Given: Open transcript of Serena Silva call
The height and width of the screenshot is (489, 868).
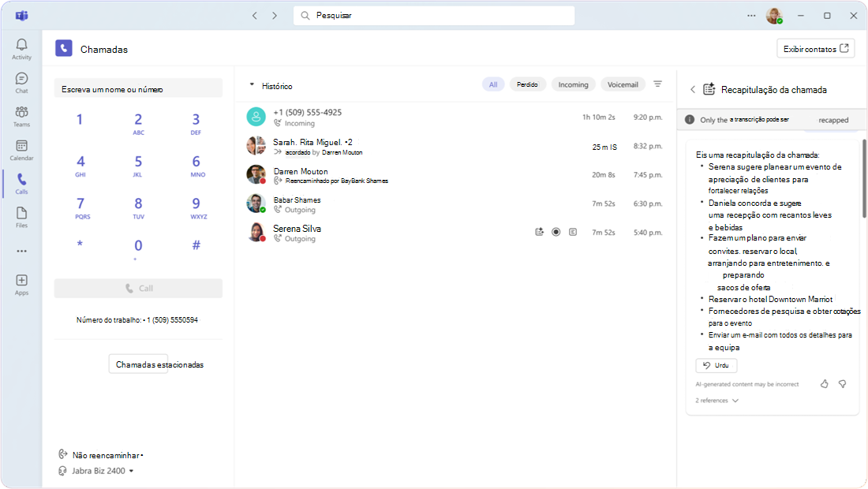Looking at the screenshot, I should pos(573,233).
